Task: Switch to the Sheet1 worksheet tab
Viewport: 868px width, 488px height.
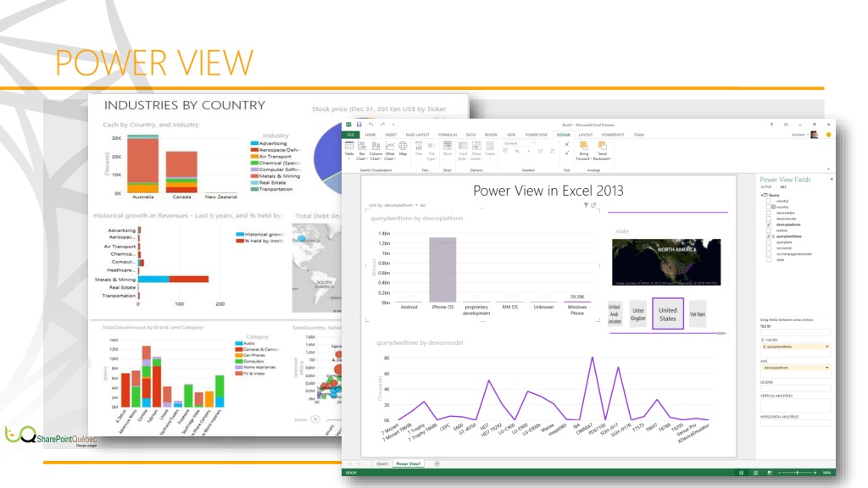Action: 382,463
